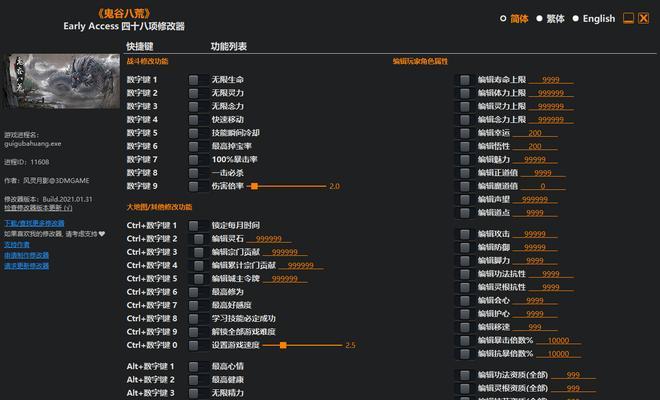
Task: Enable the 编辑寿命上限 toggle
Action: click(x=465, y=80)
